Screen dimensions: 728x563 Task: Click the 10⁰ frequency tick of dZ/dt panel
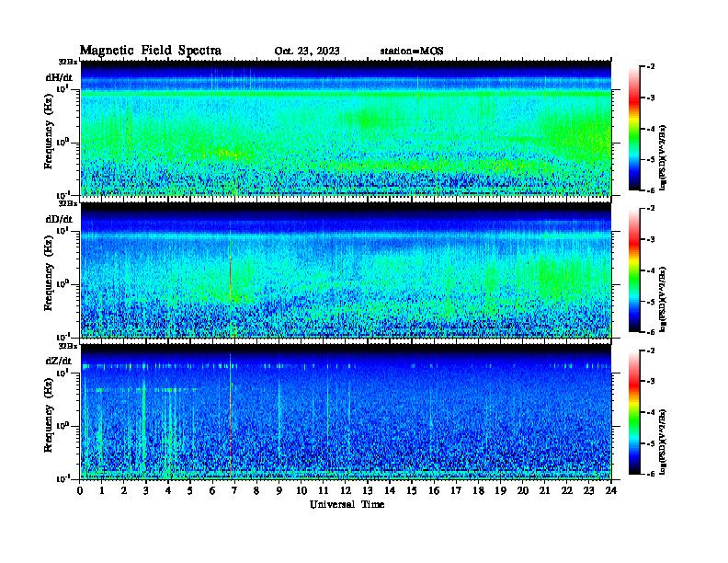63,426
